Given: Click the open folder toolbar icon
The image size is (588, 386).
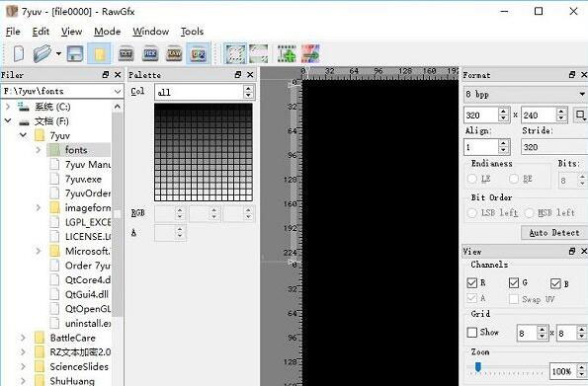Looking at the screenshot, I should point(42,53).
